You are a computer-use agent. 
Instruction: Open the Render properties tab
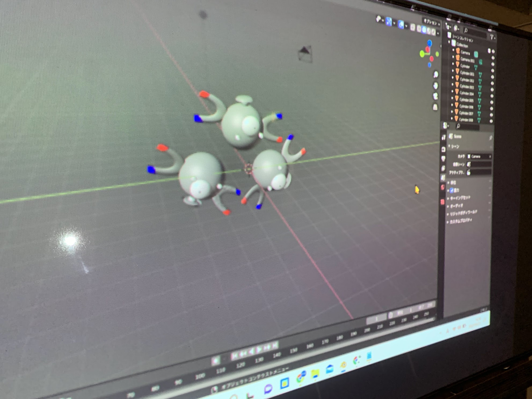[443, 149]
